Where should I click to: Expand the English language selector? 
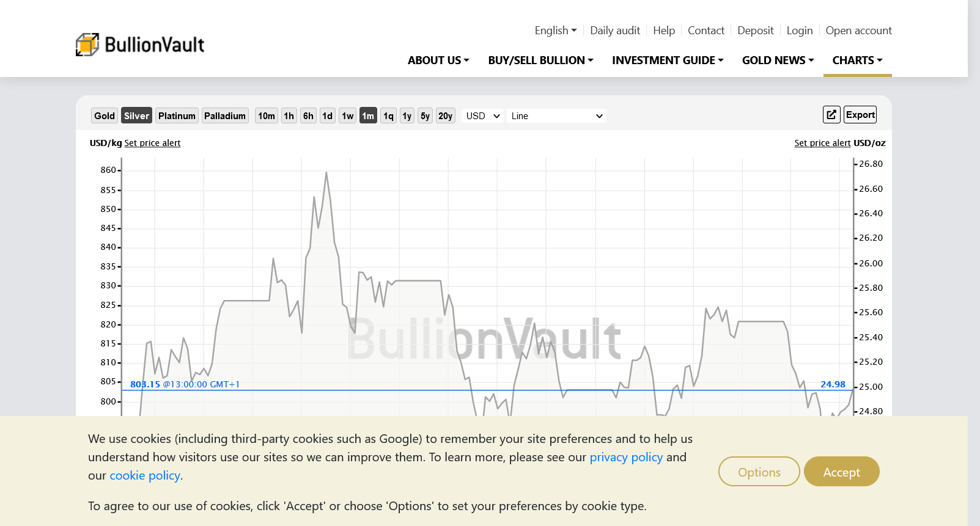555,31
